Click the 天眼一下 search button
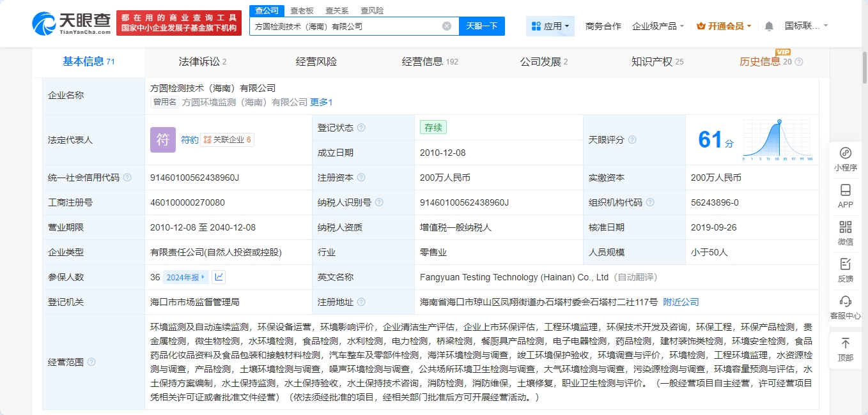 coord(481,26)
